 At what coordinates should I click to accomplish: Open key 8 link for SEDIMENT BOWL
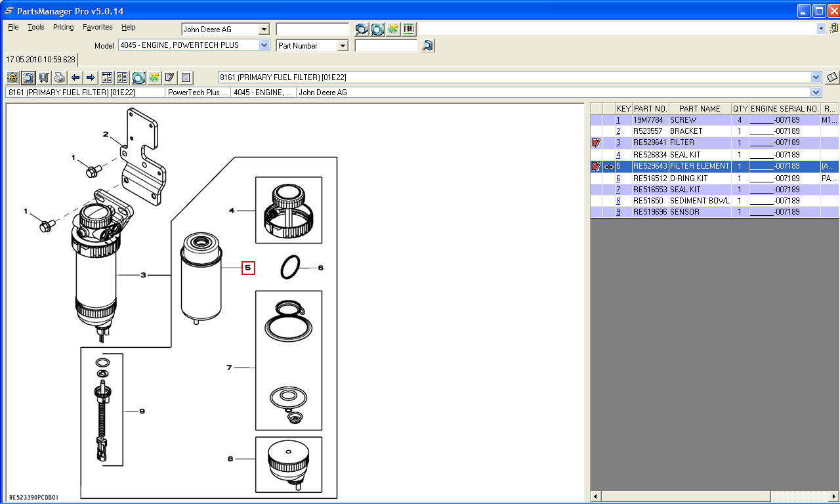(618, 201)
